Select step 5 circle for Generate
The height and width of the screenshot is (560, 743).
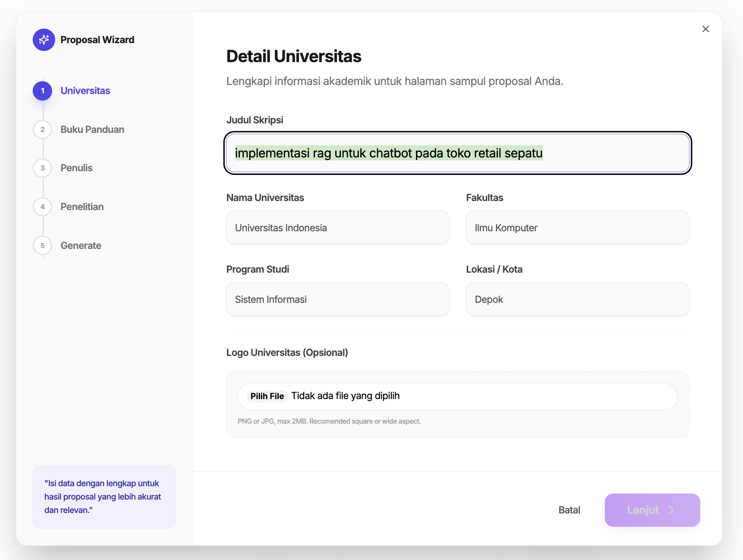(43, 245)
